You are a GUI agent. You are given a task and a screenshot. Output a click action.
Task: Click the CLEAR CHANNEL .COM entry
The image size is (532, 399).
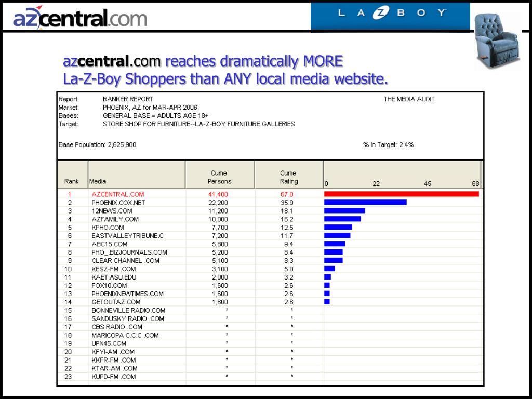tap(125, 261)
